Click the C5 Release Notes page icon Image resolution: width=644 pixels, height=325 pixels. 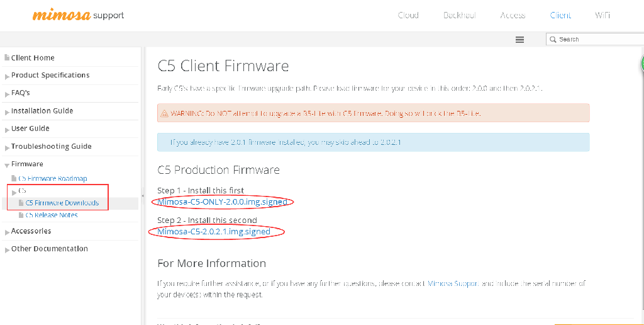coord(21,215)
